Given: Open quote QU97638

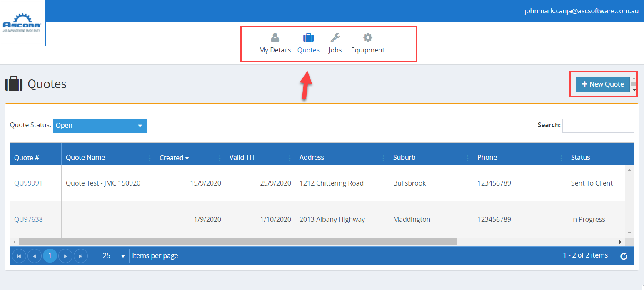Looking at the screenshot, I should [x=28, y=219].
